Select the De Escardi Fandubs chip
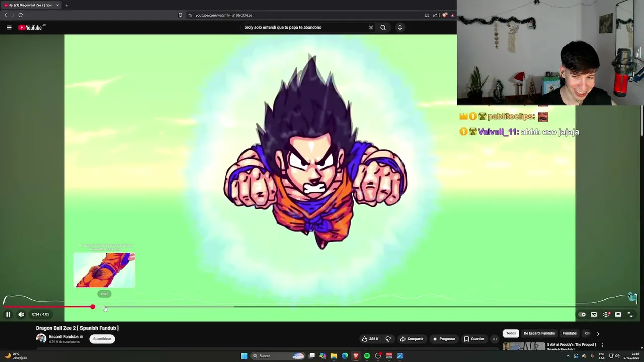Viewport: 644px width, 362px height. click(x=539, y=333)
